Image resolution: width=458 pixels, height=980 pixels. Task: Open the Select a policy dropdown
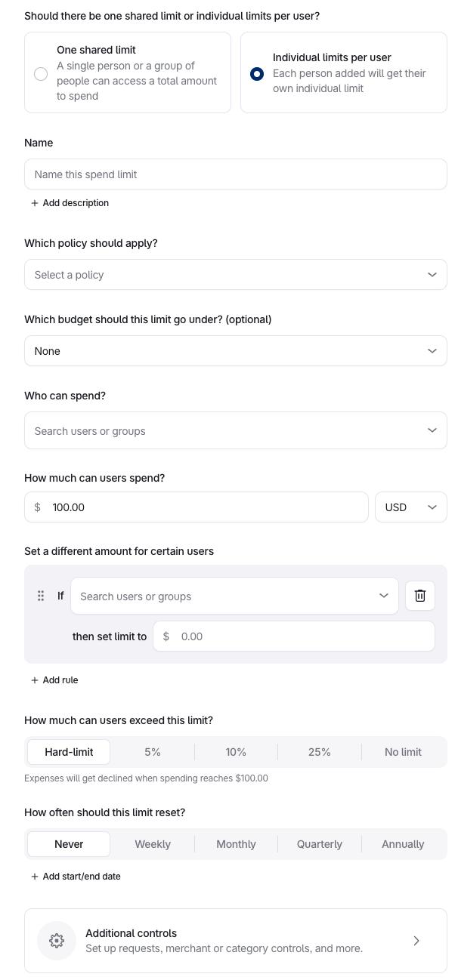point(235,275)
